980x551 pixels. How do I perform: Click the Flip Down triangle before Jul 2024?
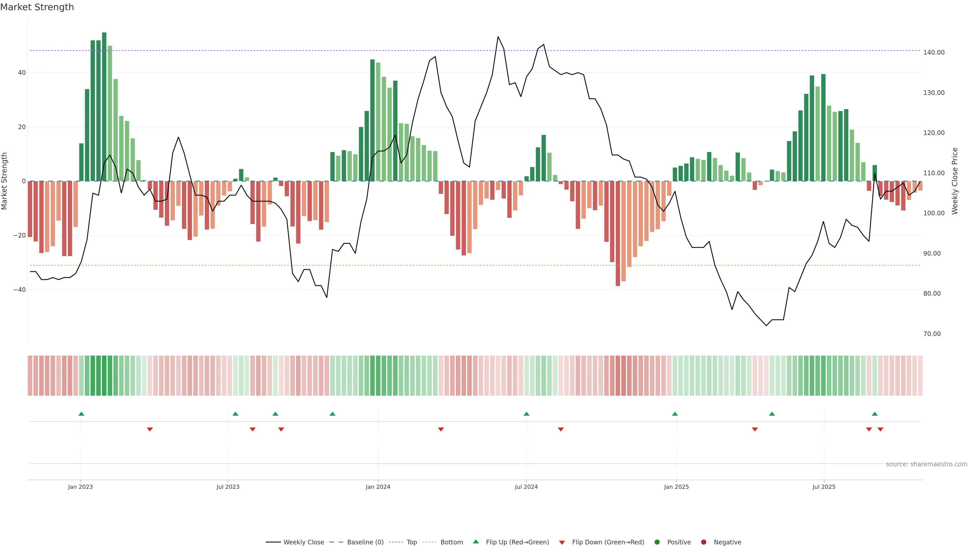(440, 429)
